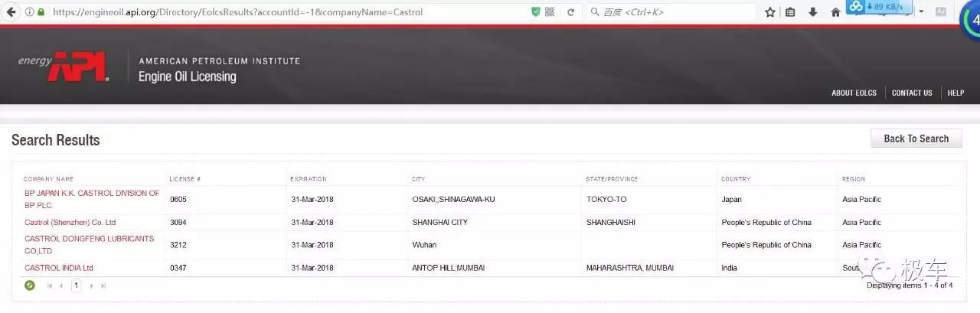This screenshot has width=980, height=313.
Task: Go to the first page of results
Action: tap(50, 285)
